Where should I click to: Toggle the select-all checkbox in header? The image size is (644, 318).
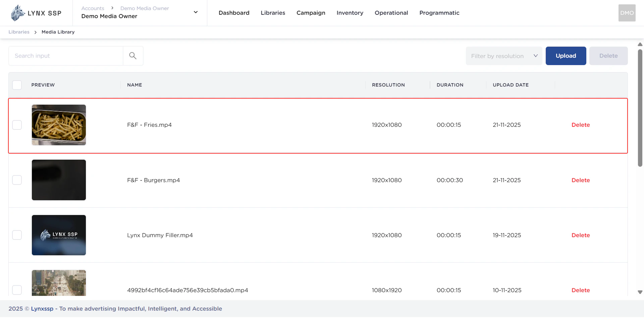pyautogui.click(x=17, y=85)
